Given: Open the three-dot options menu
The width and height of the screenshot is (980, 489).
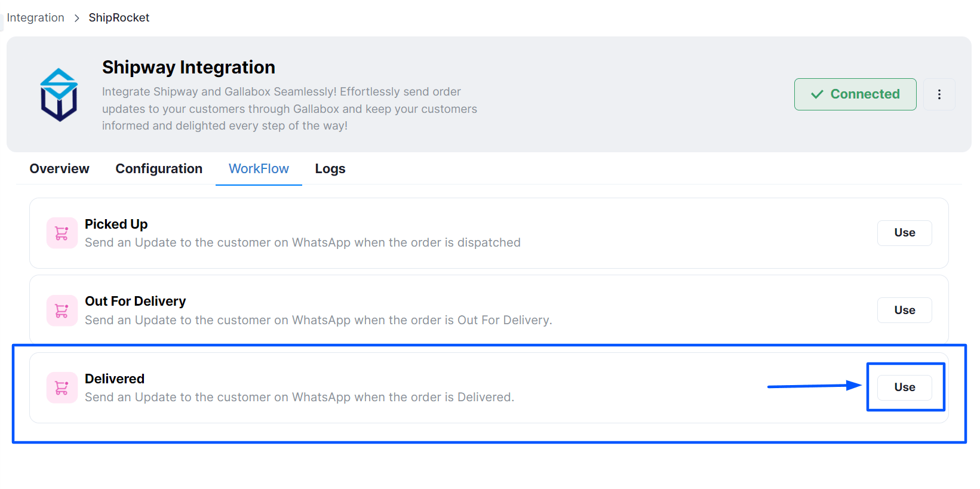Looking at the screenshot, I should [939, 94].
